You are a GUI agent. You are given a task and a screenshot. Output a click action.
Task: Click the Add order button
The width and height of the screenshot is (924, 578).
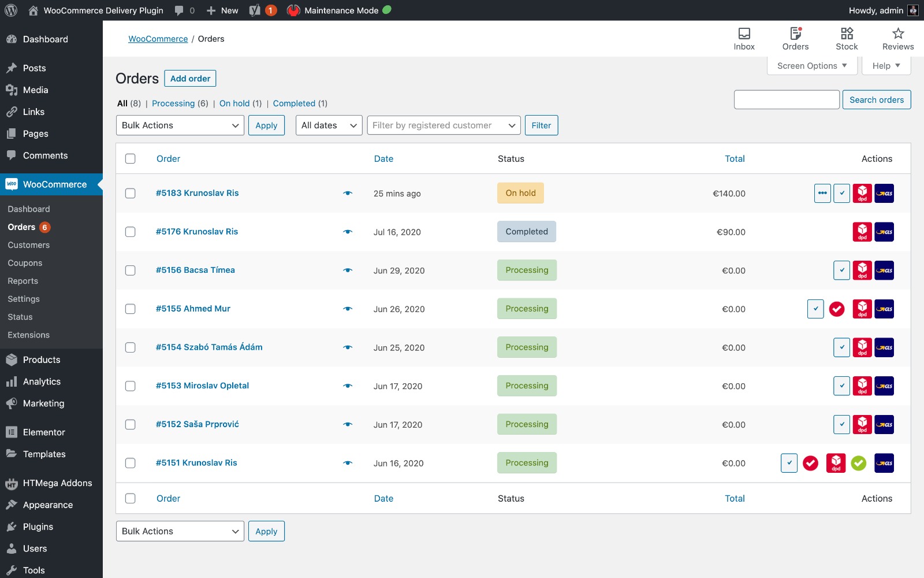coord(190,79)
